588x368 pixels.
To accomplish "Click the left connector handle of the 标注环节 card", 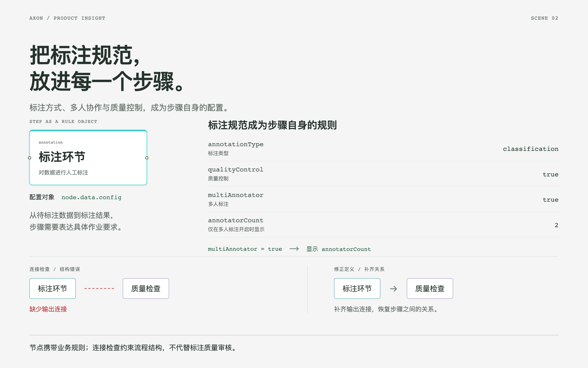I will 30,158.
